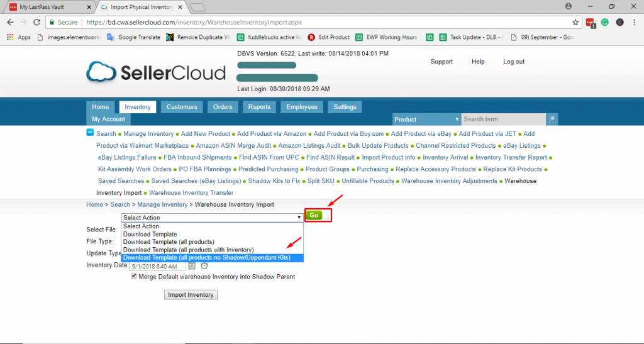Click the secure padlock icon in address bar
The width and height of the screenshot is (644, 344).
point(52,22)
